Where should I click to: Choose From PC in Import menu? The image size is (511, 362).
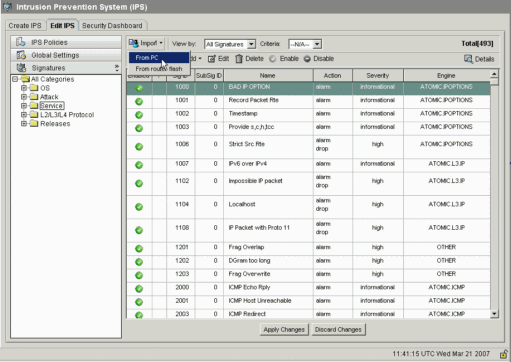(159, 58)
